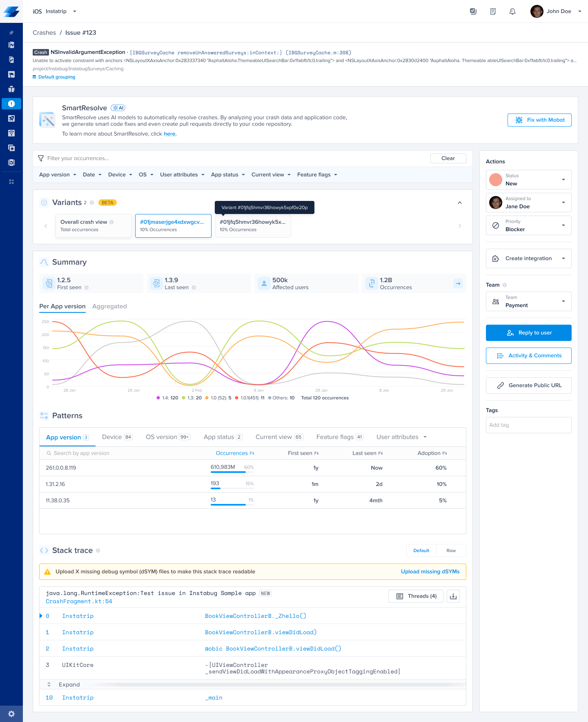This screenshot has width=588, height=722.
Task: Switch stack trace to Raw view
Action: click(x=451, y=550)
